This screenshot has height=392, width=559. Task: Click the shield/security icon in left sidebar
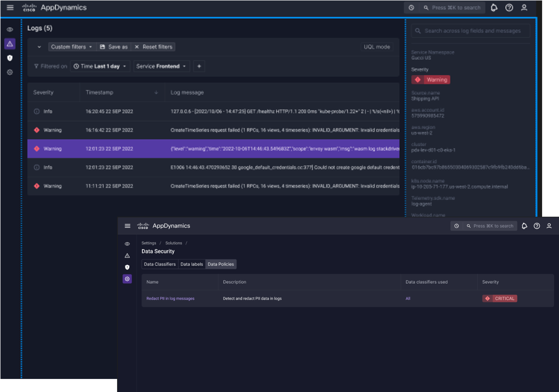10,58
